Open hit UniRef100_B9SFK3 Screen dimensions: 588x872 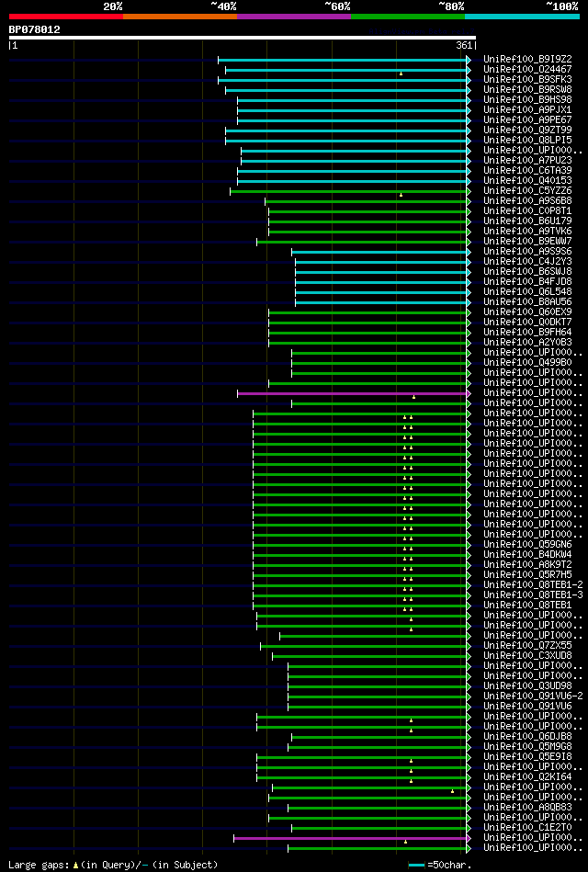(x=528, y=80)
